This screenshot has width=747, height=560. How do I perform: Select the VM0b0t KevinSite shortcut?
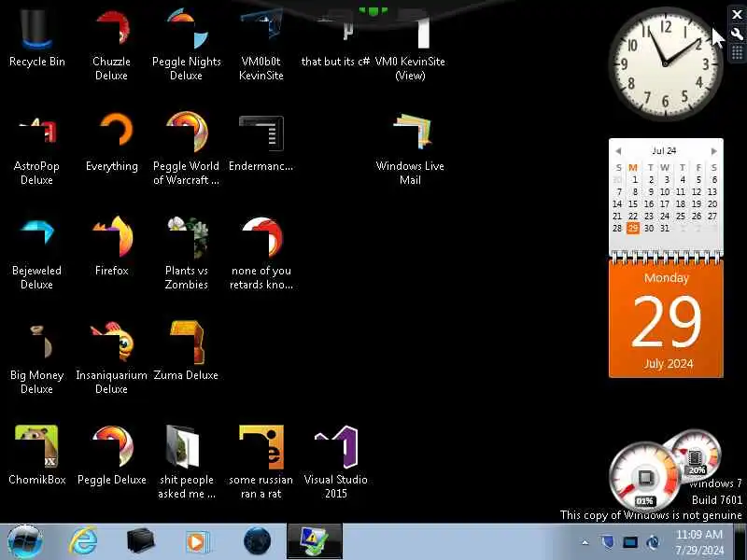tap(261, 45)
